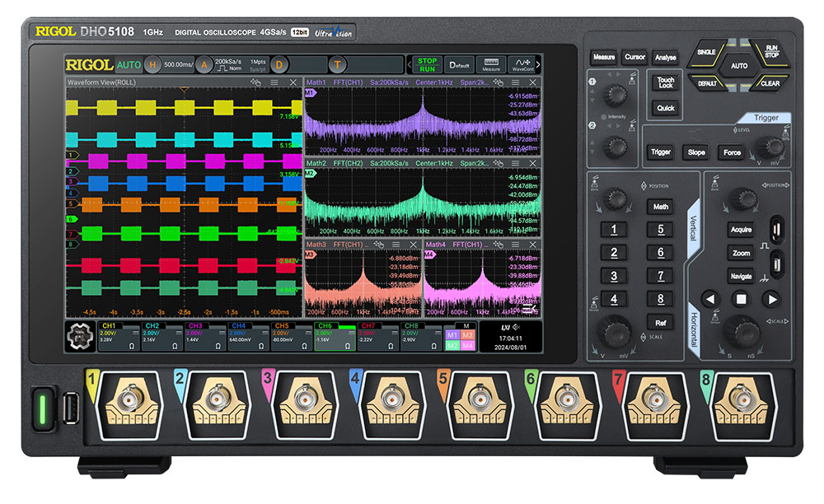This screenshot has height=504, width=824.
Task: Toggle the Touch Lock button
Action: tap(665, 82)
